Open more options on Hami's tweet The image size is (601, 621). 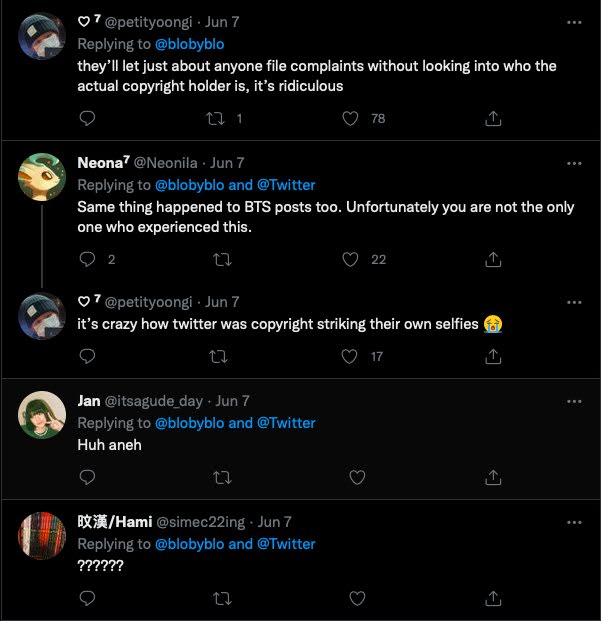574,522
